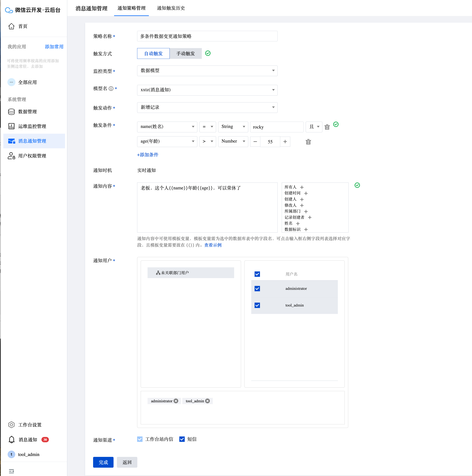Open 数据管理 in sidebar
Viewport: 472px width, 476px height.
tap(27, 112)
